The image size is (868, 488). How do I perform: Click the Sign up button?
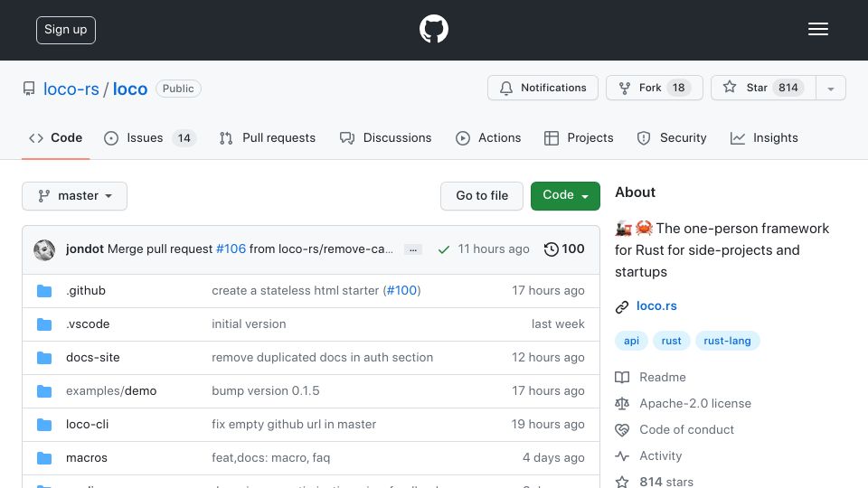pyautogui.click(x=66, y=30)
